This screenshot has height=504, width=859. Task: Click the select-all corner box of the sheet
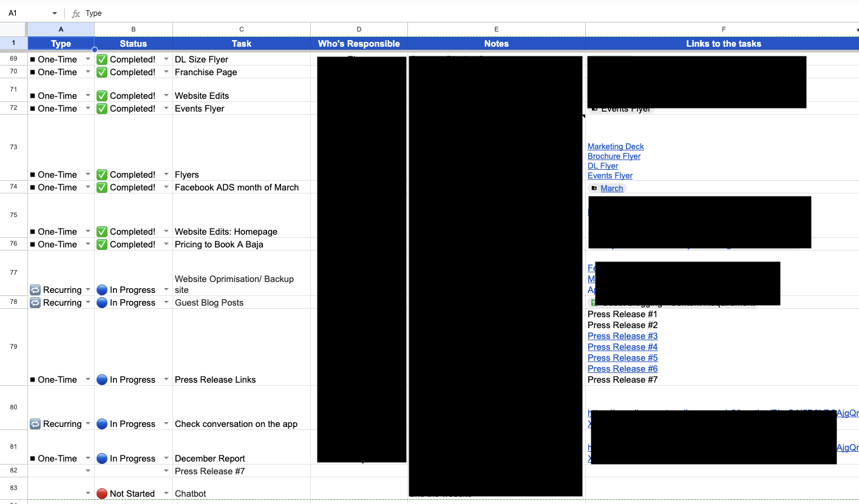pos(14,29)
